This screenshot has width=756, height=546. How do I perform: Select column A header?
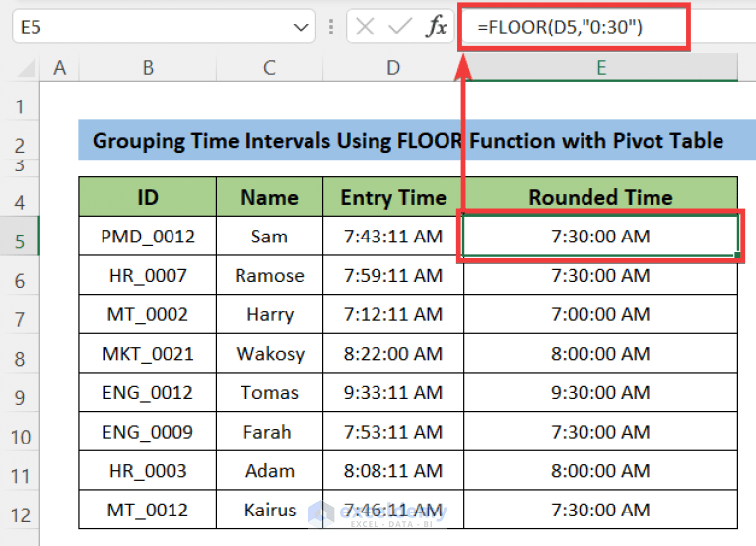click(59, 68)
